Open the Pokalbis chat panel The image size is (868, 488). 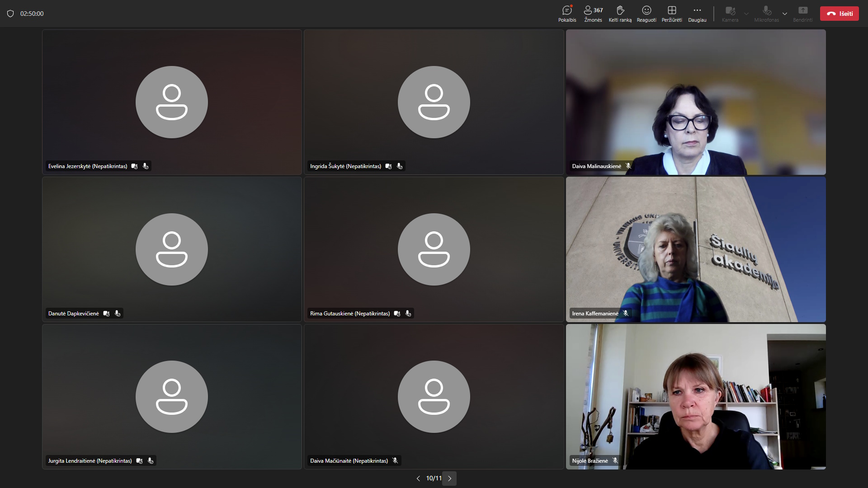tap(567, 14)
